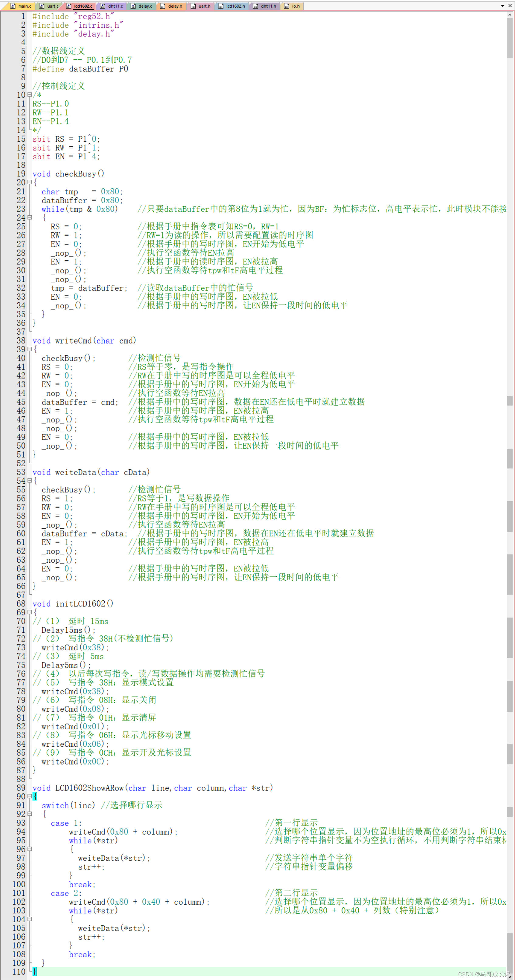Click text "writeCmd(0x01);"
The width and height of the screenshot is (515, 980).
click(75, 726)
